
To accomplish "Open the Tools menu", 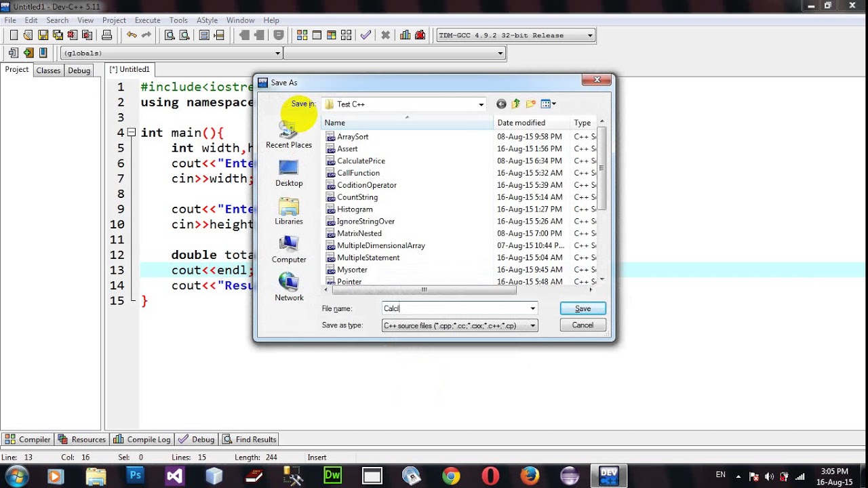I will pos(178,20).
